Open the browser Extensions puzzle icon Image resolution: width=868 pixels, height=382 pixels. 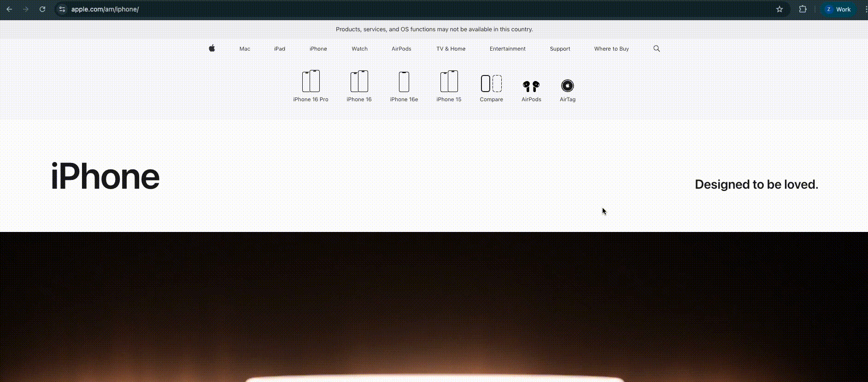pyautogui.click(x=803, y=9)
